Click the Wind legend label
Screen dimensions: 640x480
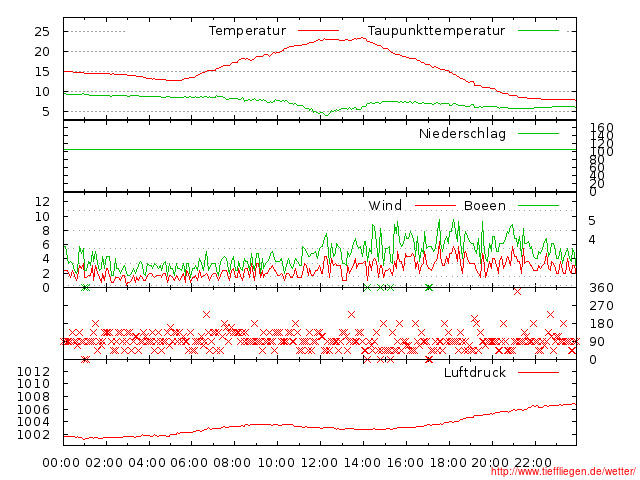[385, 205]
